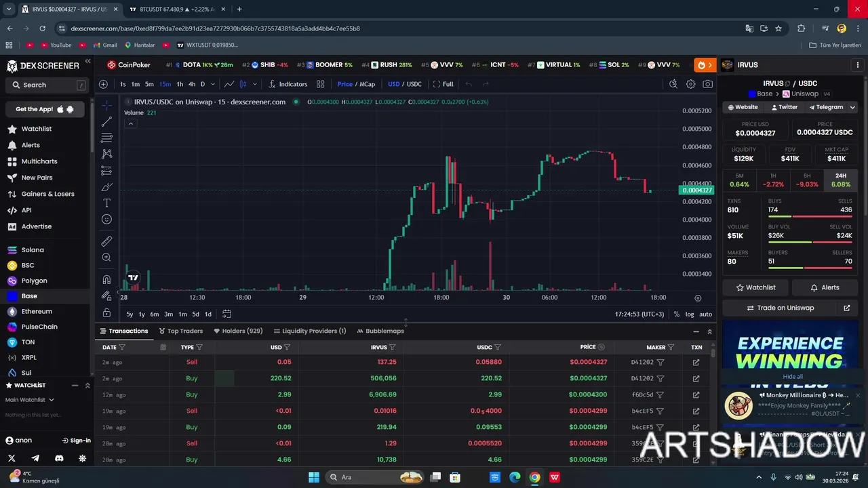This screenshot has width=868, height=488.
Task: Open explorer link for 220.52 buy
Action: pyautogui.click(x=696, y=378)
